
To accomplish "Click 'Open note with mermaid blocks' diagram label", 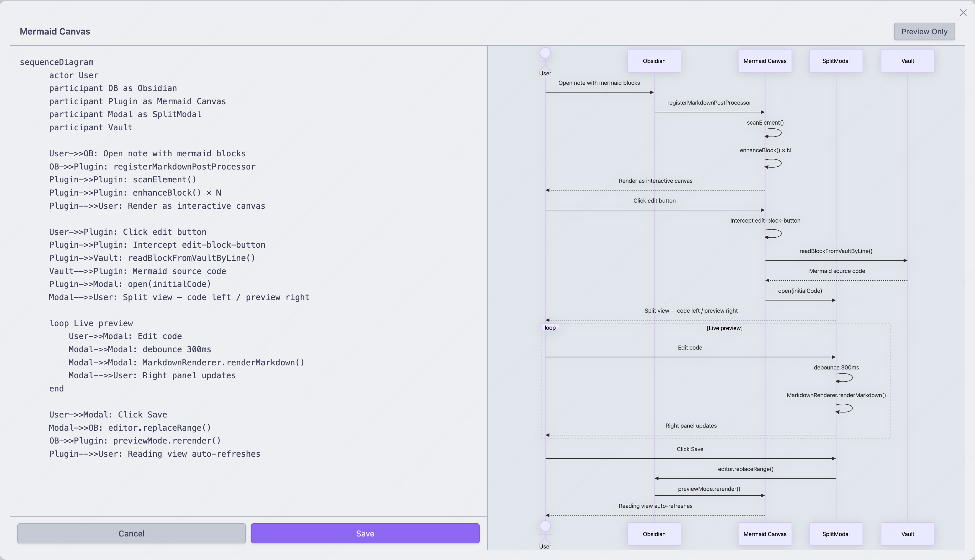I will pos(599,83).
